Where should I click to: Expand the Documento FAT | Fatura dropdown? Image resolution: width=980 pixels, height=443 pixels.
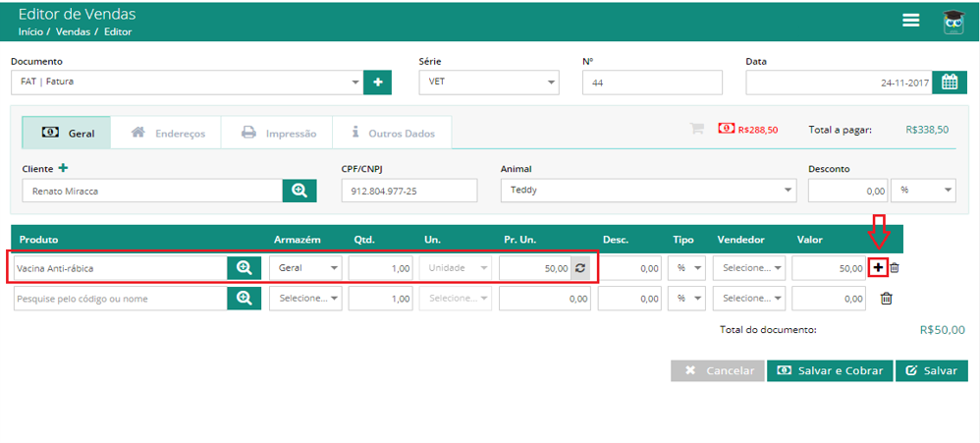pos(187,83)
